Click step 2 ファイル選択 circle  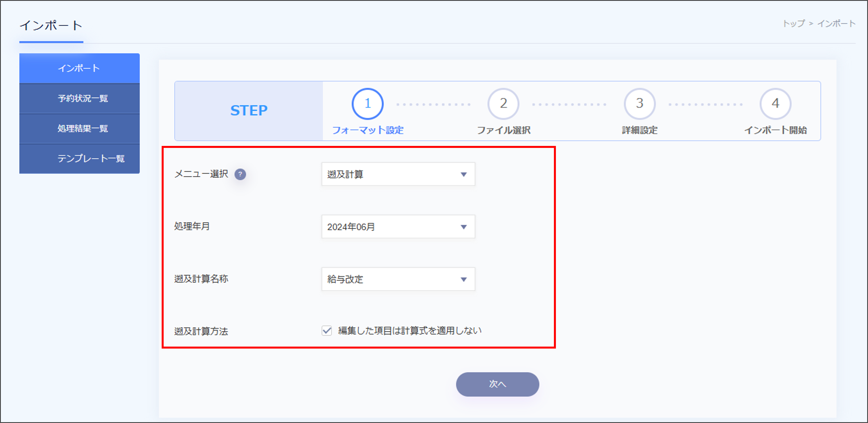coord(504,103)
